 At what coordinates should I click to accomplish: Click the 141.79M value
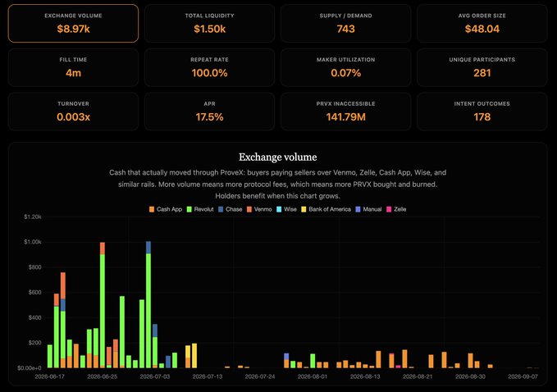[x=345, y=116]
